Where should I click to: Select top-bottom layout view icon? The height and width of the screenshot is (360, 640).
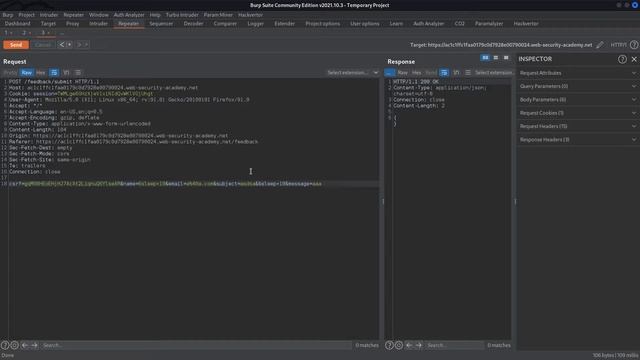pos(496,58)
